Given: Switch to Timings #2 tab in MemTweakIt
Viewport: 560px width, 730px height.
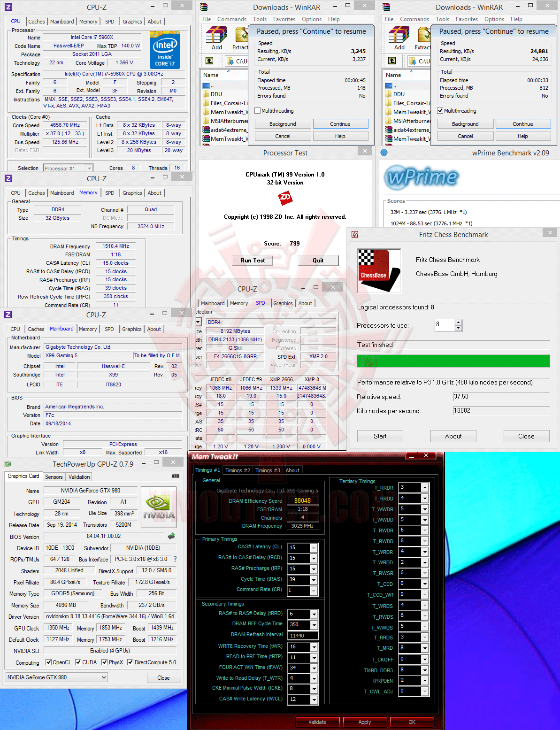Looking at the screenshot, I should click(238, 470).
